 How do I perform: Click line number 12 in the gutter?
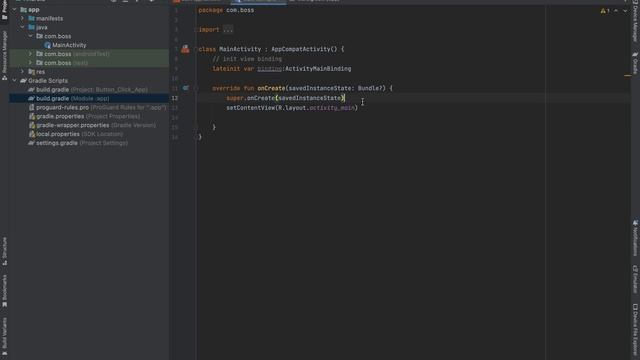[x=175, y=98]
